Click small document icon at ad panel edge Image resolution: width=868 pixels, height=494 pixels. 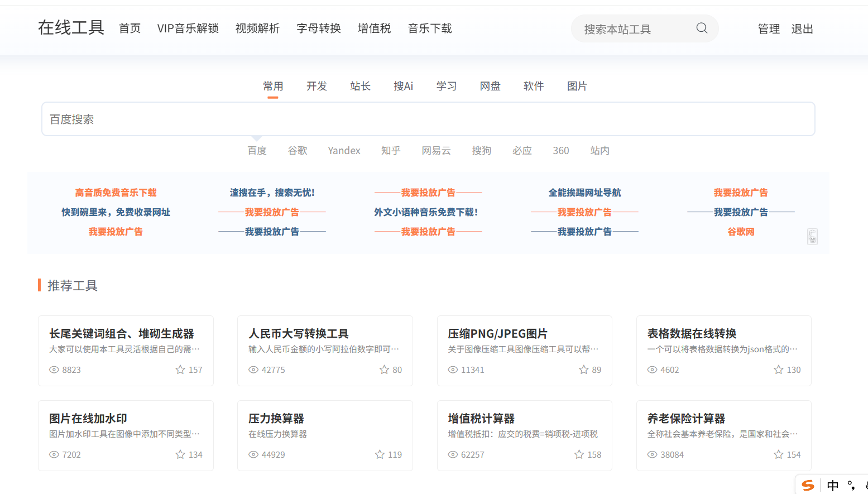812,237
